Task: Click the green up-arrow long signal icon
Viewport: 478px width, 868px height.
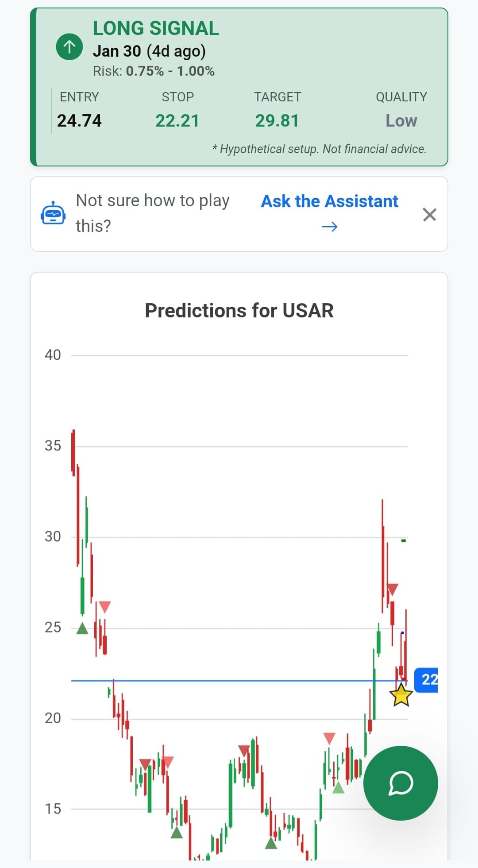Action: click(69, 46)
